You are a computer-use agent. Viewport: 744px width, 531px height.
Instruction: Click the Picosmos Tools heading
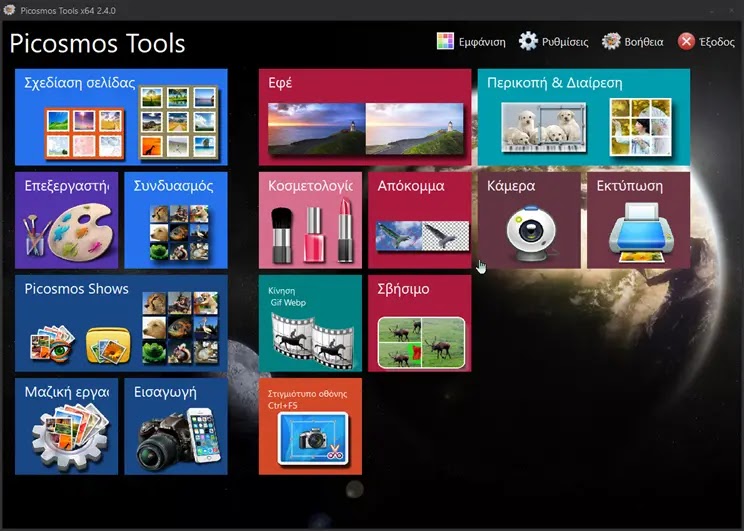[x=97, y=44]
